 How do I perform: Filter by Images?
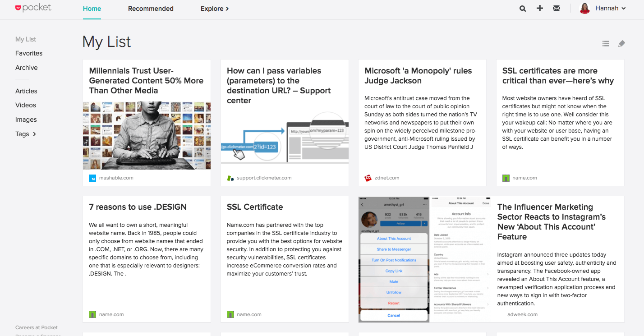click(26, 120)
